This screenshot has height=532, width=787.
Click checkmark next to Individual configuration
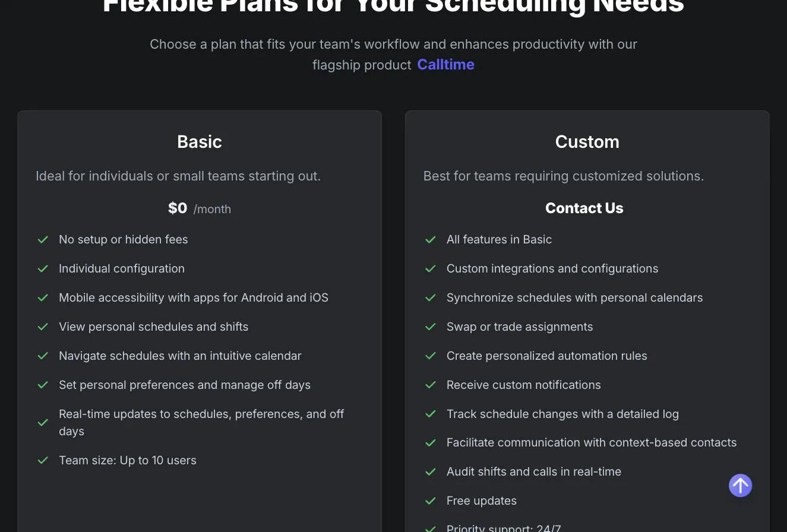43,269
